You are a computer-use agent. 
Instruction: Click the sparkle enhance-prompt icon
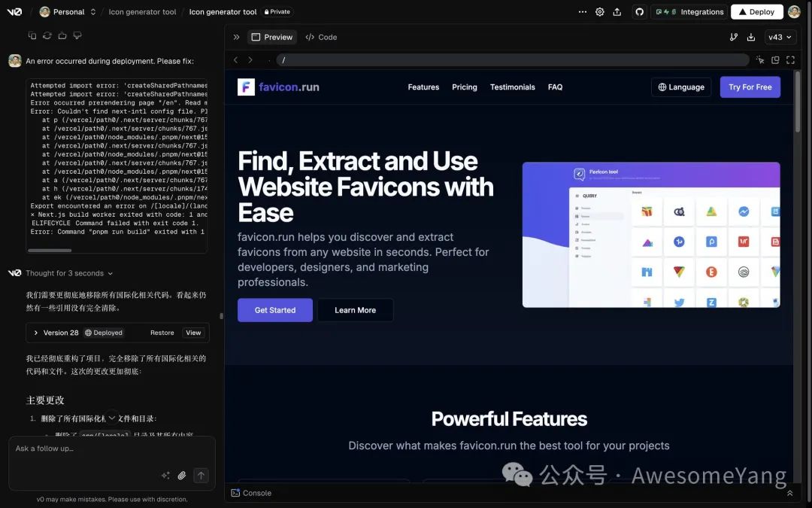(x=165, y=476)
